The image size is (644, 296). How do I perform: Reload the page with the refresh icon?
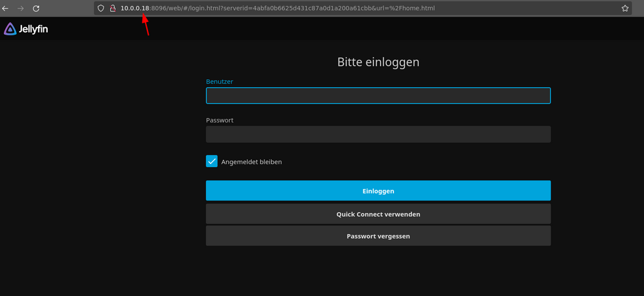point(36,8)
